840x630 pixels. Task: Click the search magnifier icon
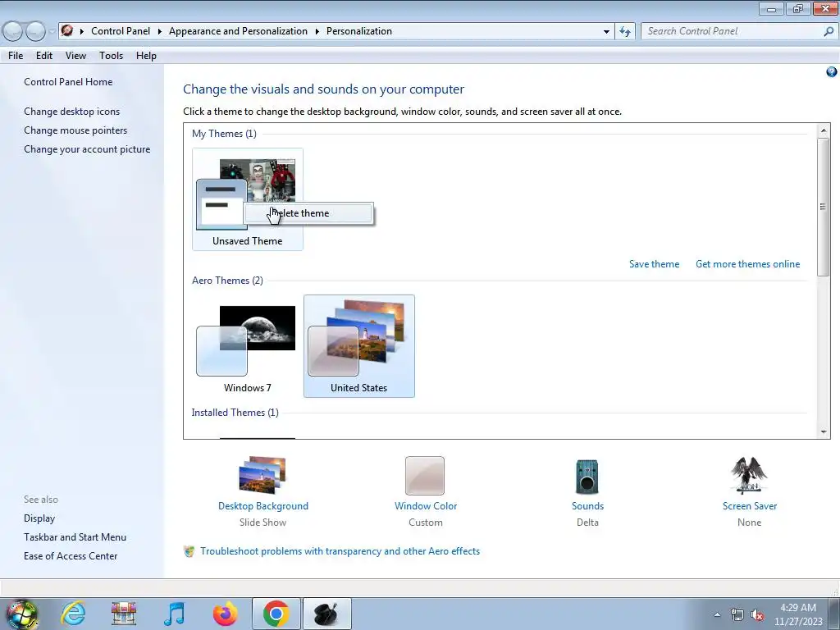tap(829, 31)
